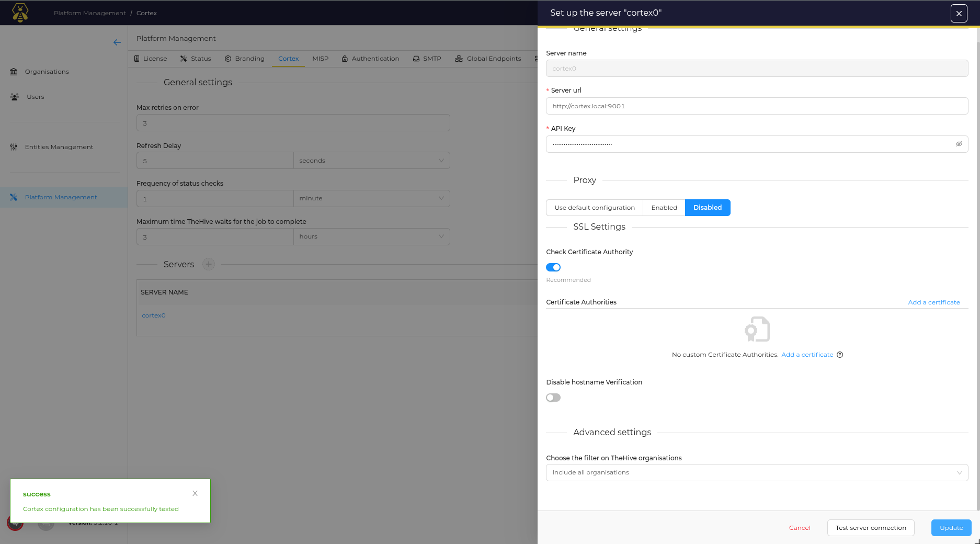Click the Branding copyright icon
The height and width of the screenshot is (544, 980).
point(228,59)
